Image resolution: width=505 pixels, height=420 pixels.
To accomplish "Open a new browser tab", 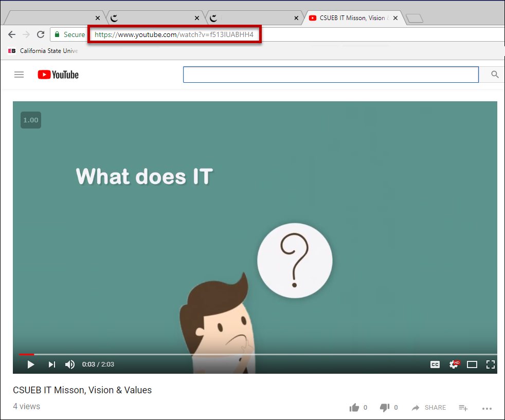I will click(414, 19).
